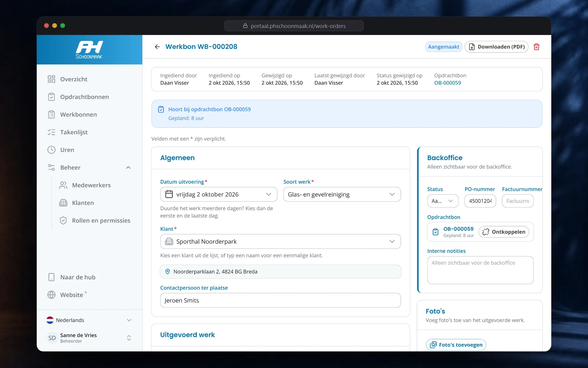Click the clipboard icon in blue opdrachtbon banner

tap(161, 109)
